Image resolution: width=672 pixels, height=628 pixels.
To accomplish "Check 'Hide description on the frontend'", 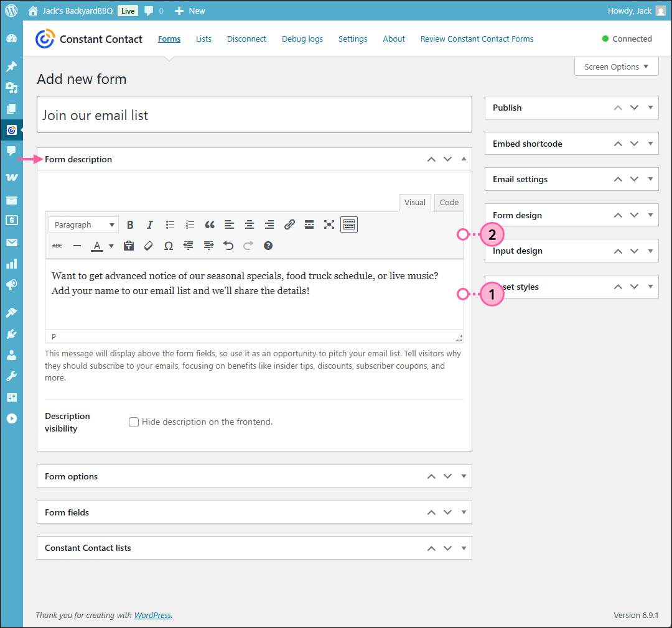I will (x=134, y=422).
